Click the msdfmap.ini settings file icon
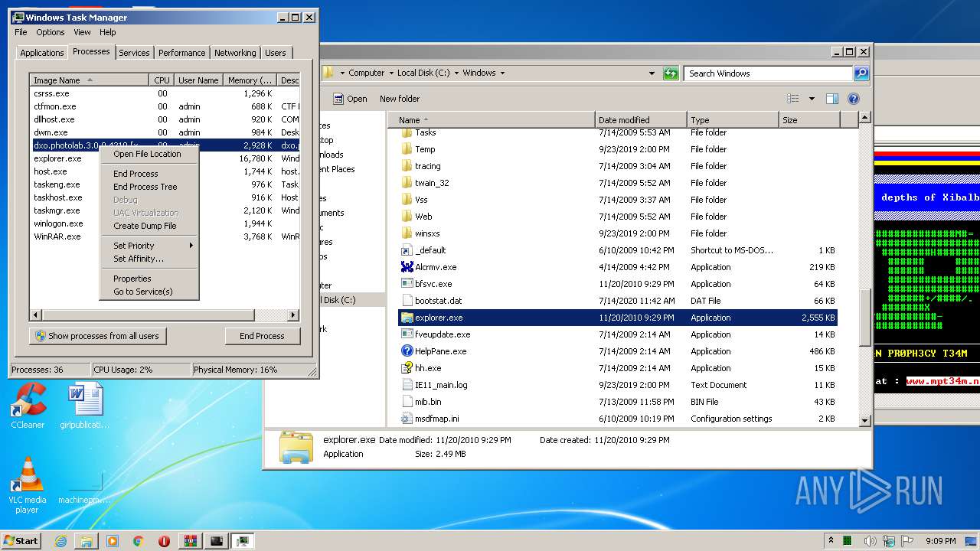 407,419
